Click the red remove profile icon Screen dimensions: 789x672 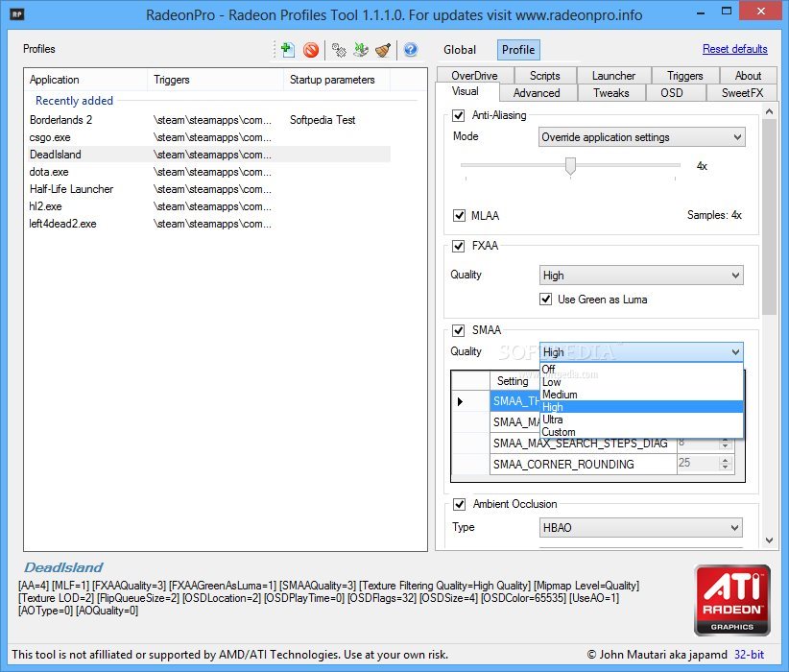311,50
